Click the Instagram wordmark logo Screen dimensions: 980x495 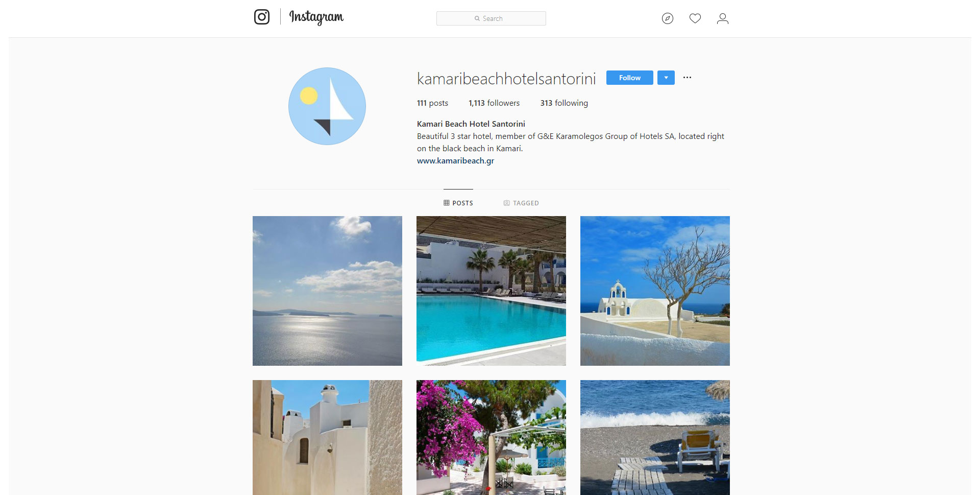(x=316, y=17)
